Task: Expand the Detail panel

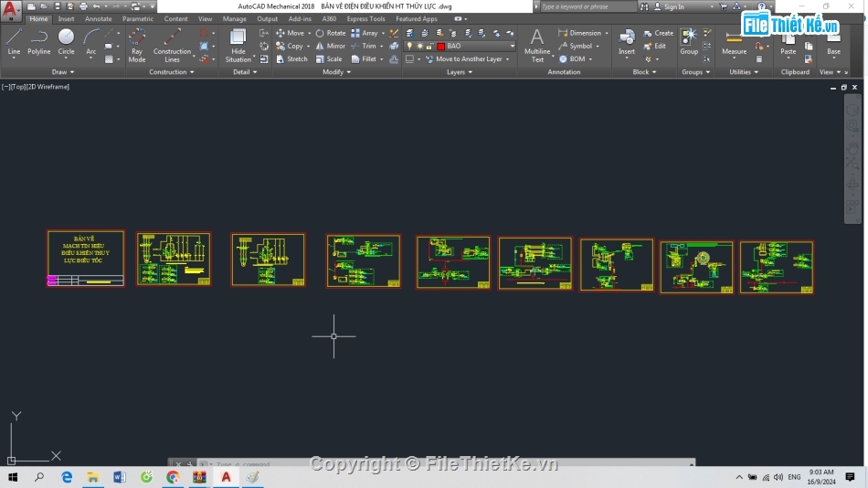Action: 245,72
